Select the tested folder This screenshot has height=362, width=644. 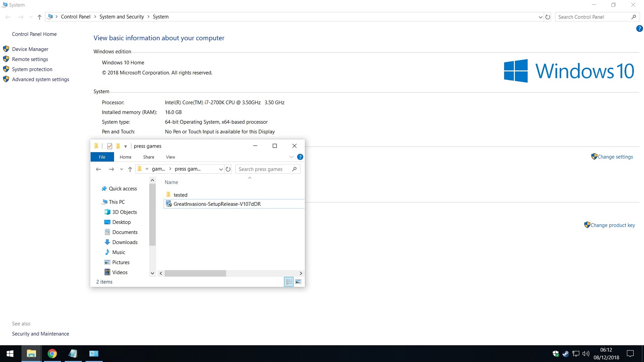(x=180, y=195)
